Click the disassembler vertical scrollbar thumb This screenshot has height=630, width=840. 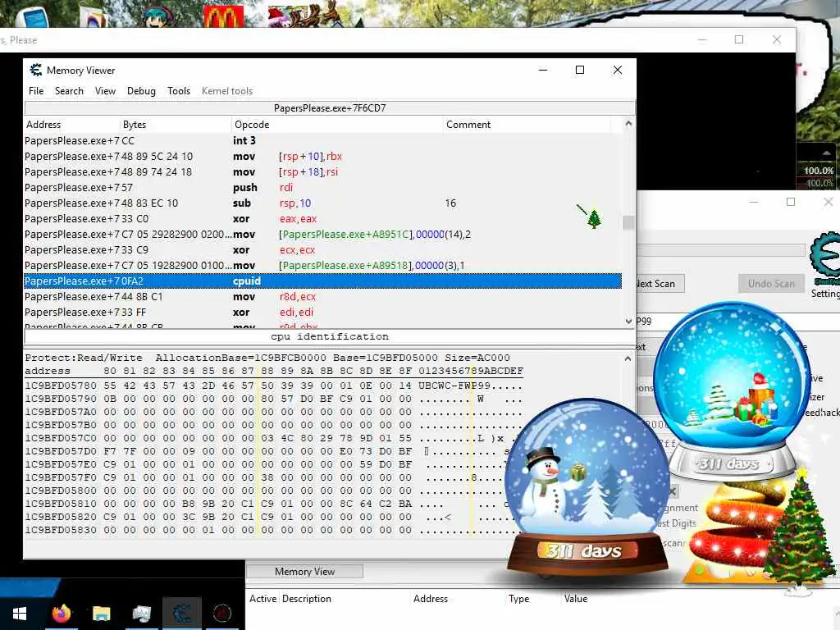pyautogui.click(x=628, y=222)
